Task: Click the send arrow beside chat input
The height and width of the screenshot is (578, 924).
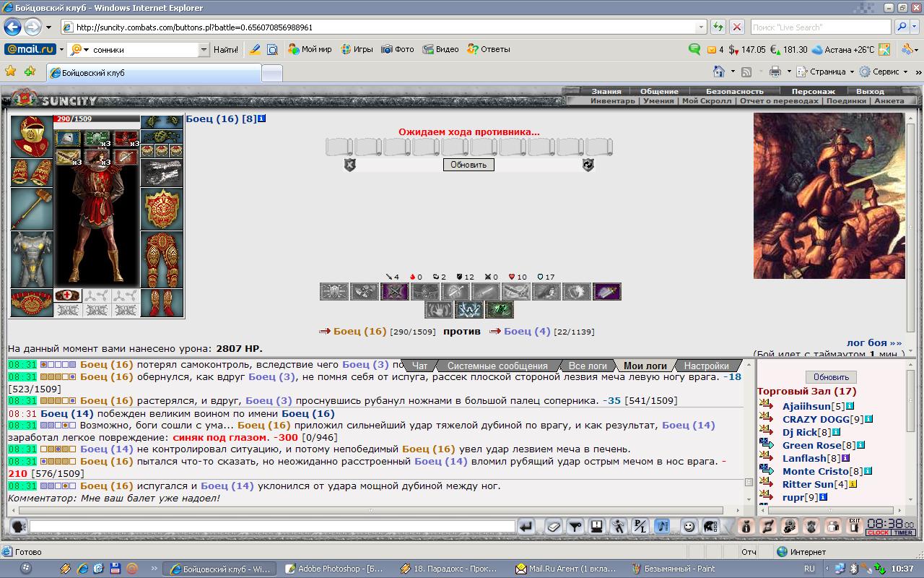Action: point(527,527)
